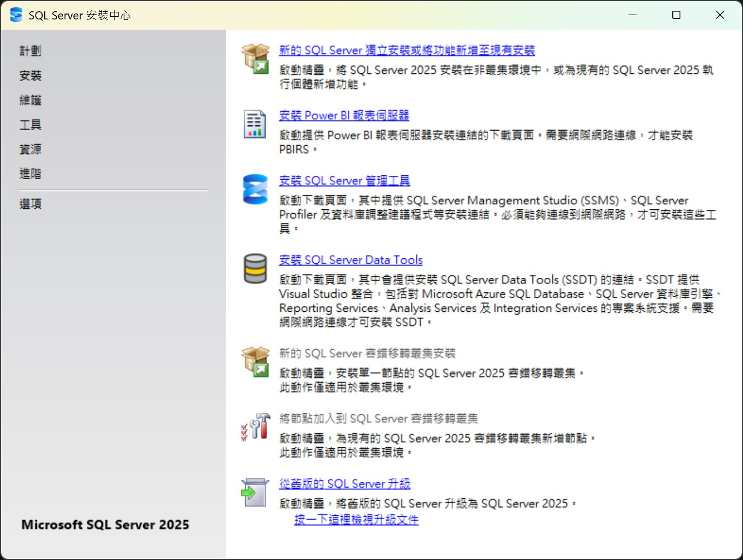Click the upgrade from older SQL Server icon
The height and width of the screenshot is (560, 743).
pyautogui.click(x=255, y=492)
